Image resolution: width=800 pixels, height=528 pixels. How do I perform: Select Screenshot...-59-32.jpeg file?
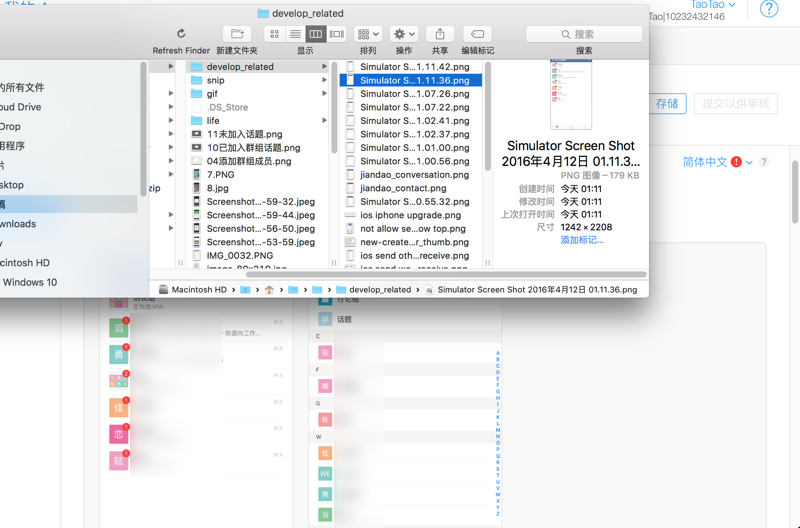pos(259,202)
